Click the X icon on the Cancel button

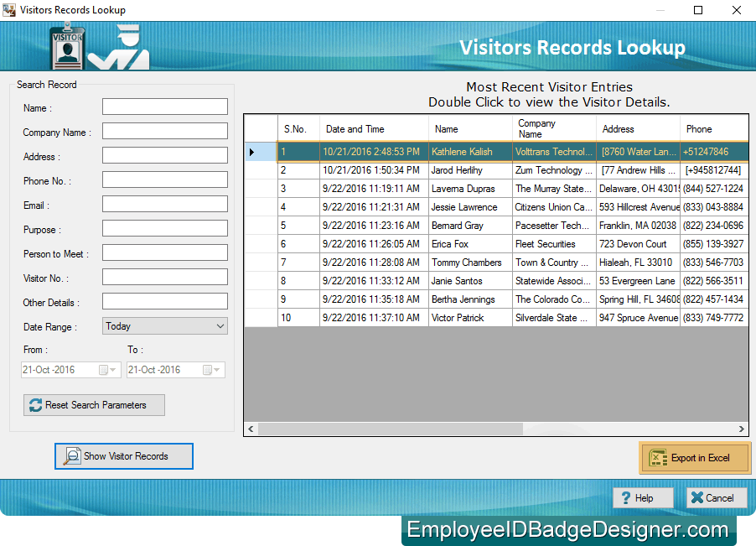coord(696,497)
